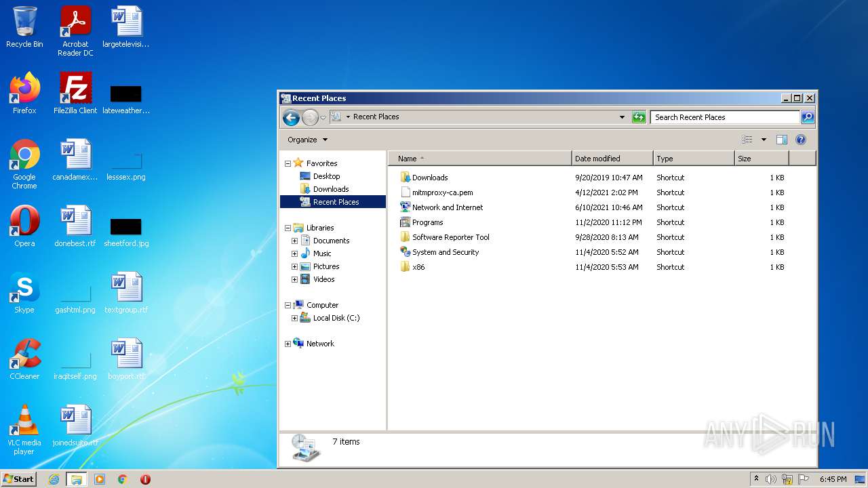This screenshot has height=488, width=868.
Task: Select Desktop under Favorites
Action: tap(326, 176)
